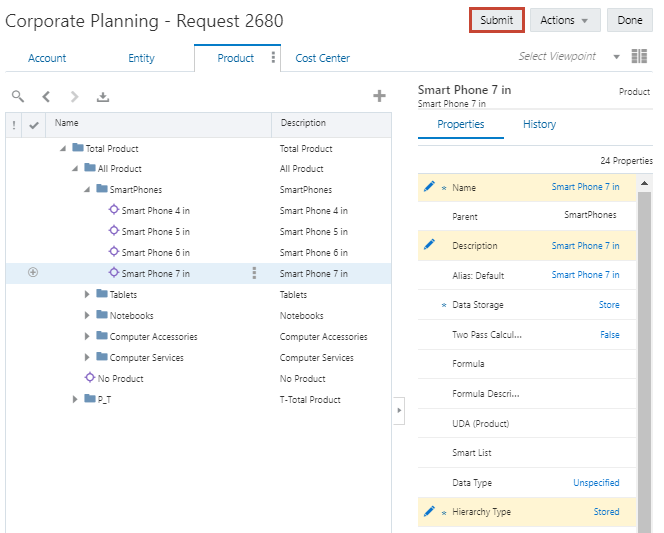664x533 pixels.
Task: Click Description property value Smart Phone 7 in
Action: click(x=585, y=246)
